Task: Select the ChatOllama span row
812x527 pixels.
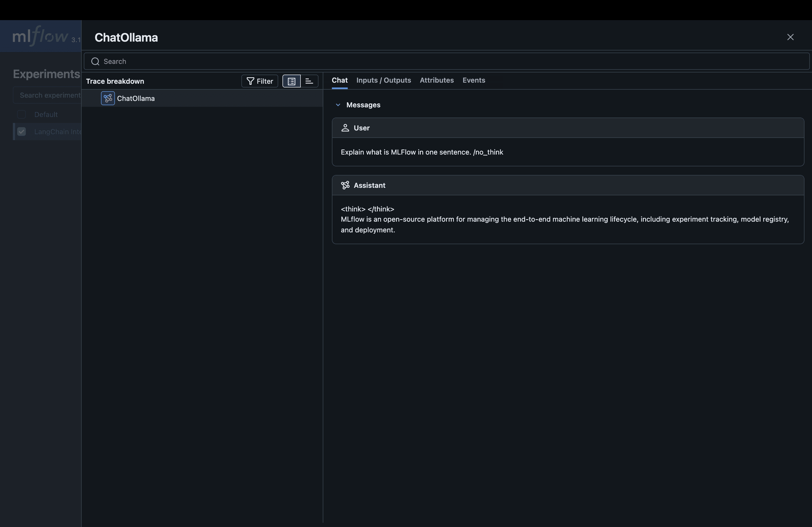Action: 202,98
